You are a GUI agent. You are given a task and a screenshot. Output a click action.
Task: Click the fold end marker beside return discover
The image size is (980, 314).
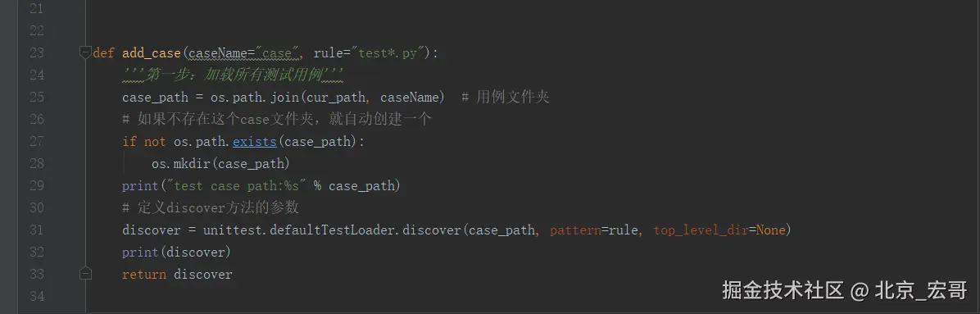click(x=85, y=274)
